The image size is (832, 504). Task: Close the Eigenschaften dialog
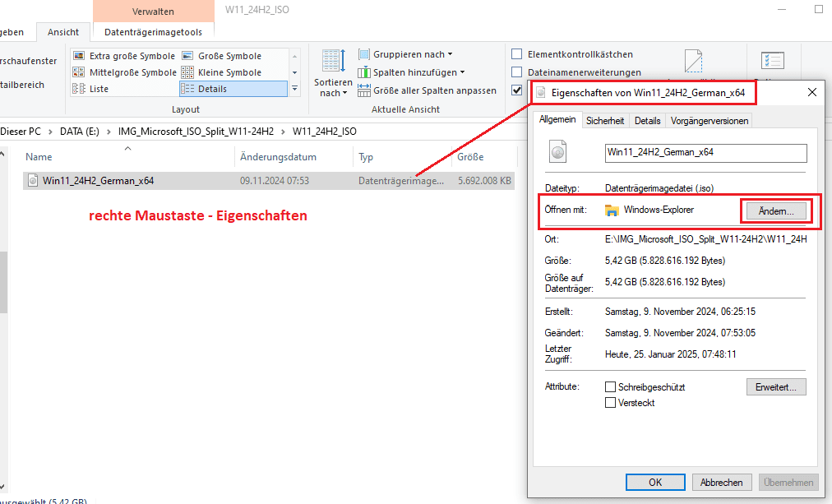click(811, 92)
